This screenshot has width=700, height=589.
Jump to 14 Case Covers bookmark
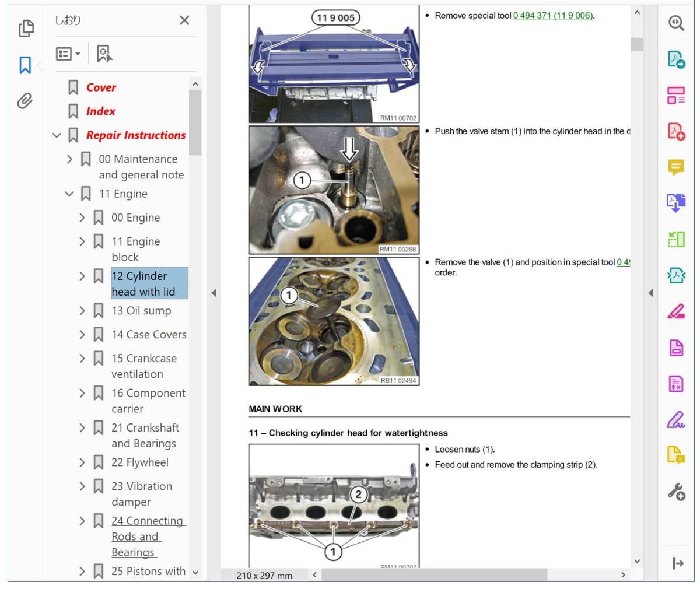pyautogui.click(x=149, y=335)
